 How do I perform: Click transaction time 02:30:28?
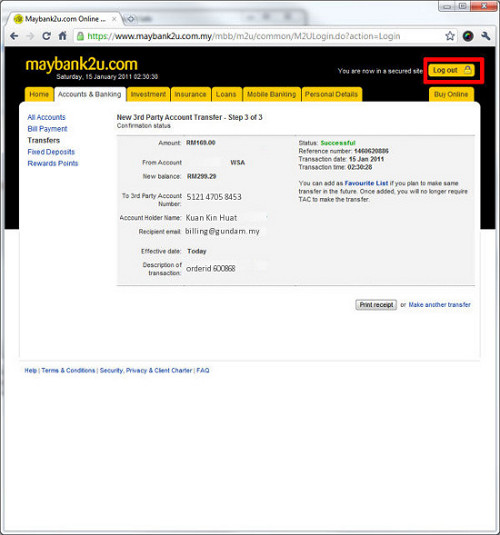click(360, 167)
